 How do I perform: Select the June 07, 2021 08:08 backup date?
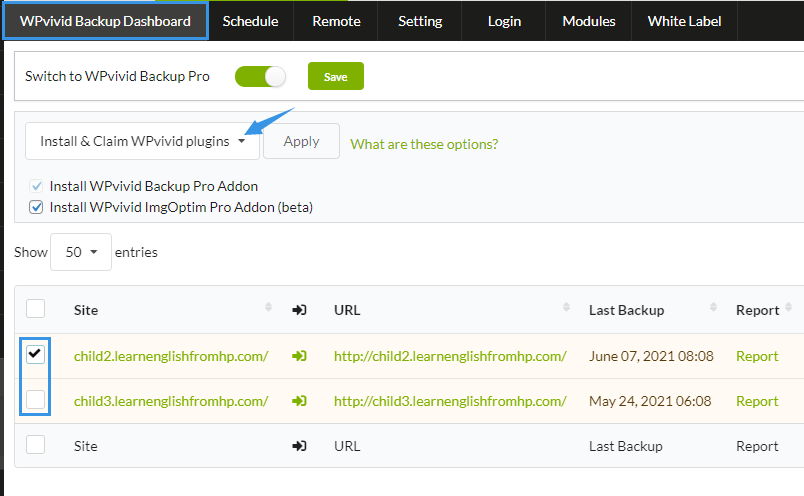coord(651,356)
